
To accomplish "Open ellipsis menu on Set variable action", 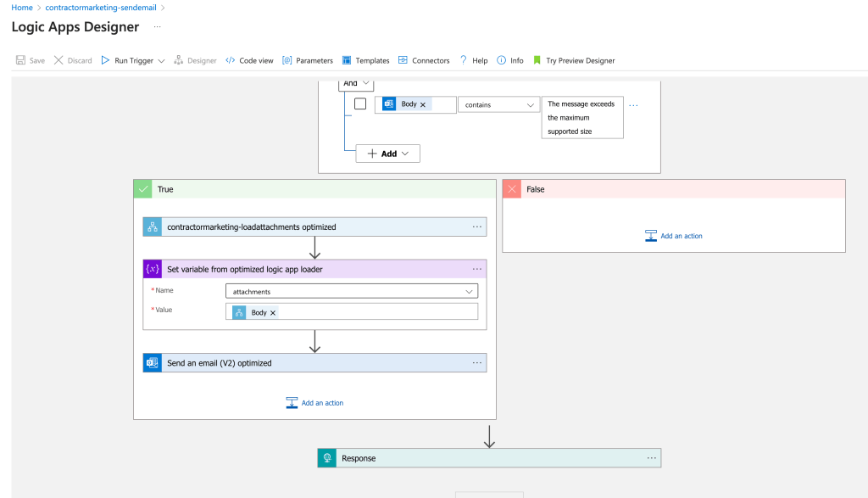I will click(477, 269).
